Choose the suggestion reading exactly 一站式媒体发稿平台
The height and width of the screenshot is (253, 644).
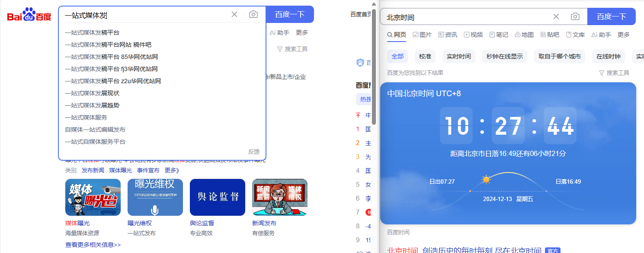coord(92,32)
